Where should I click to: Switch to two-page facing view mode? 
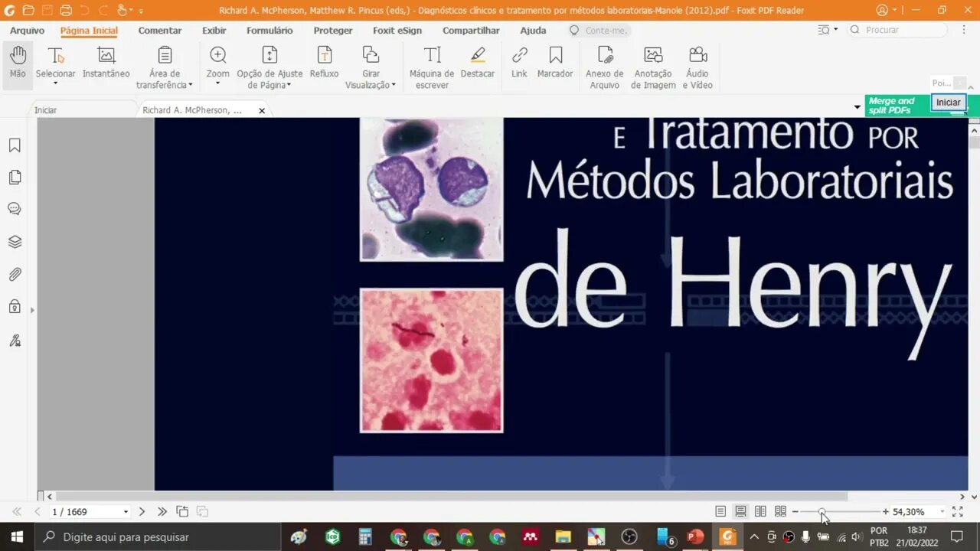(x=760, y=511)
